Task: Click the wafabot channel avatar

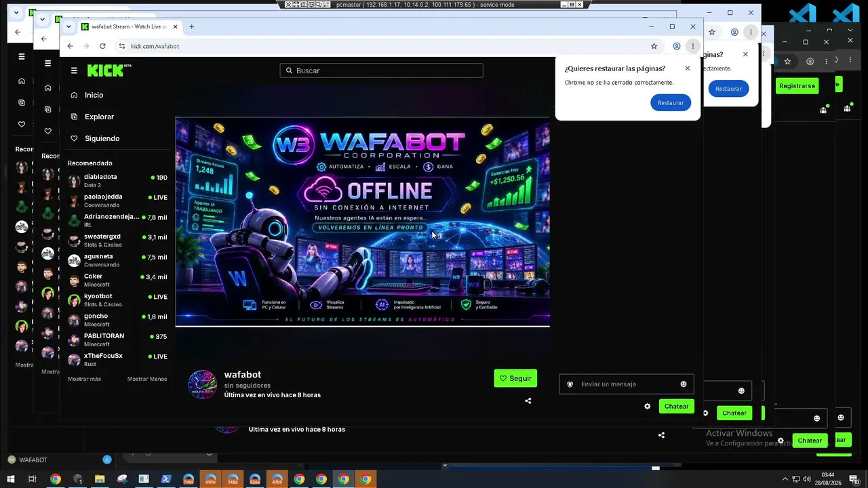Action: [x=202, y=384]
